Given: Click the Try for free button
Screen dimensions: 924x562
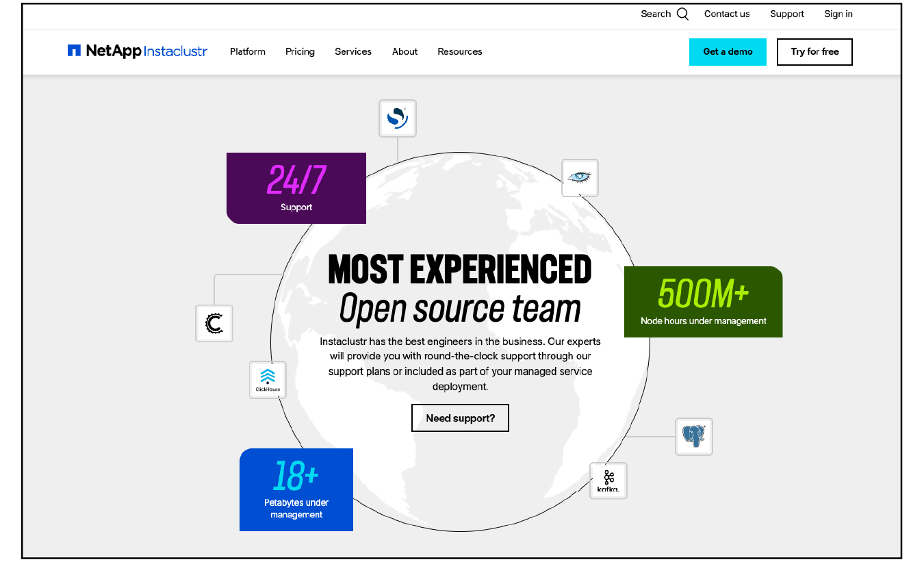Looking at the screenshot, I should 814,51.
